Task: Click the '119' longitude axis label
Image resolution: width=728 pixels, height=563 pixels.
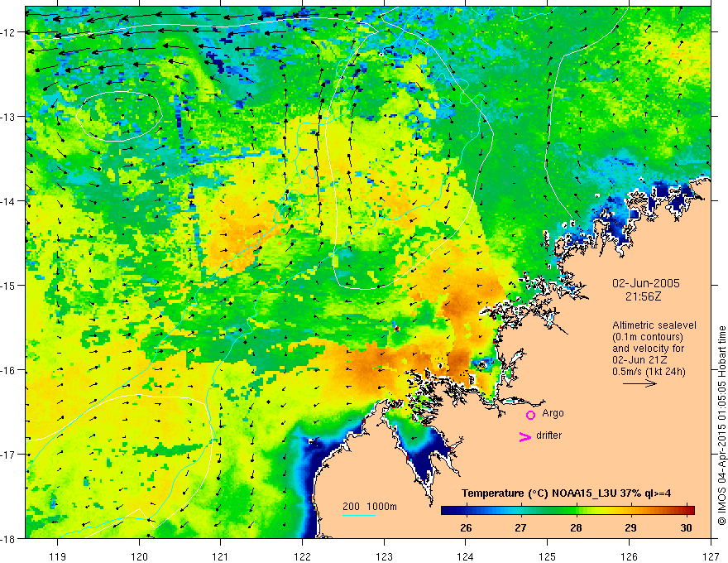Action: click(x=58, y=556)
